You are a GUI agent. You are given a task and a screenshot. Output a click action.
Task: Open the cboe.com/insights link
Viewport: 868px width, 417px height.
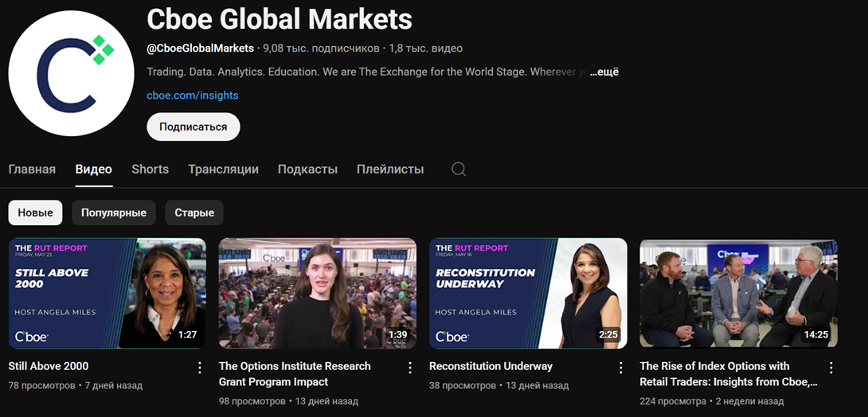tap(193, 95)
